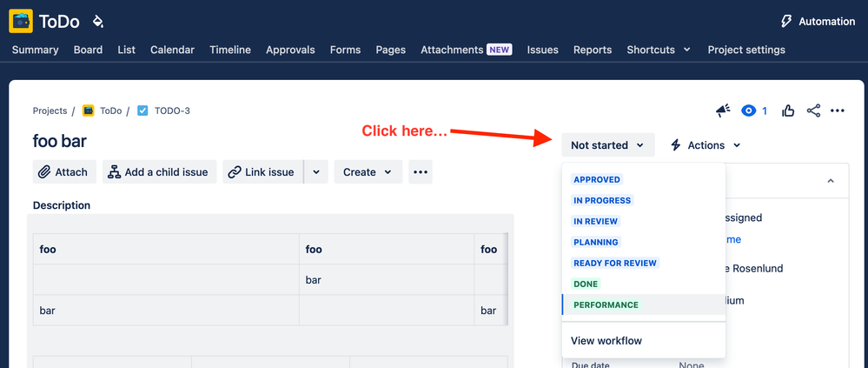Viewport: 868px width, 368px height.
Task: Open the issue more options ellipsis
Action: pos(838,110)
